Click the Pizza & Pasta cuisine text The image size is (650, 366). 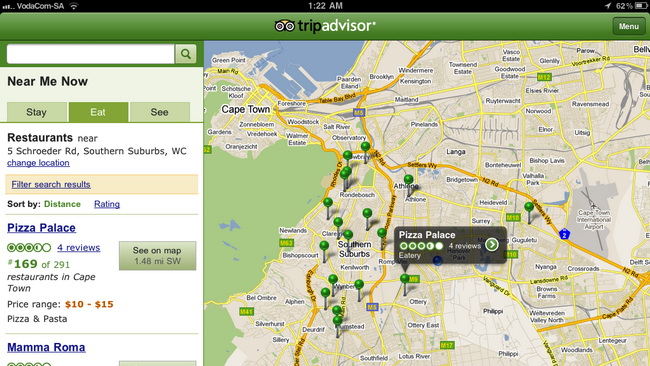point(37,319)
